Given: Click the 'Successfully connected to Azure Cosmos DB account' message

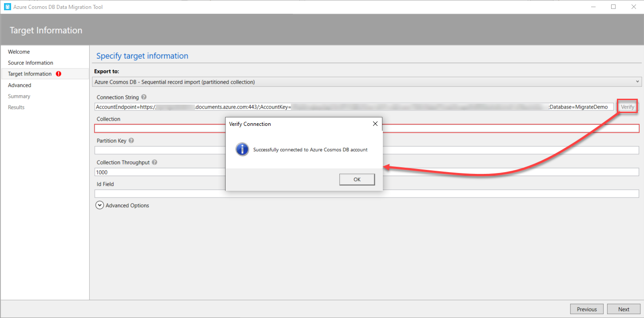Looking at the screenshot, I should [x=310, y=150].
